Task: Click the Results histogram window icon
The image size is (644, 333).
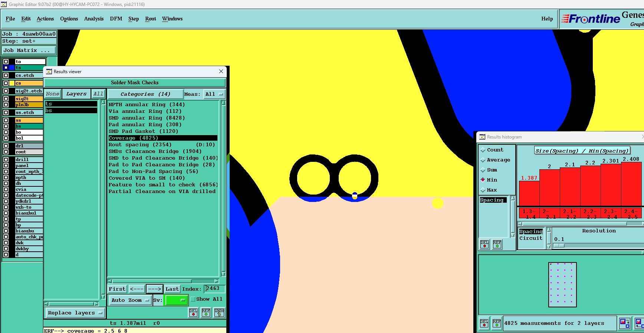Action: coord(482,137)
